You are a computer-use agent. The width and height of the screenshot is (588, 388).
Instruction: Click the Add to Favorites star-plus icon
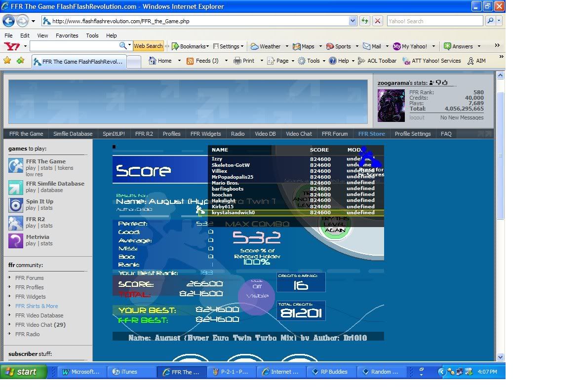coord(20,60)
